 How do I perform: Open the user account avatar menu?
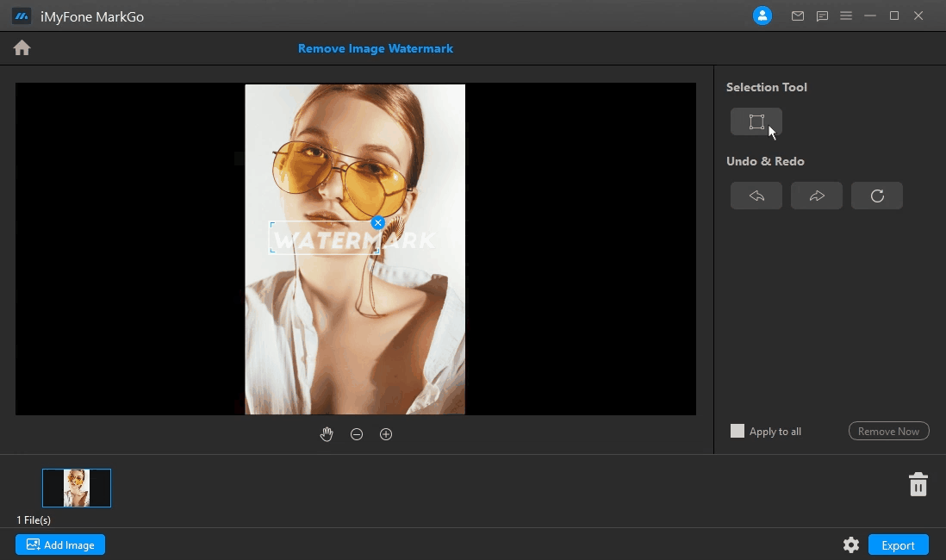point(762,16)
